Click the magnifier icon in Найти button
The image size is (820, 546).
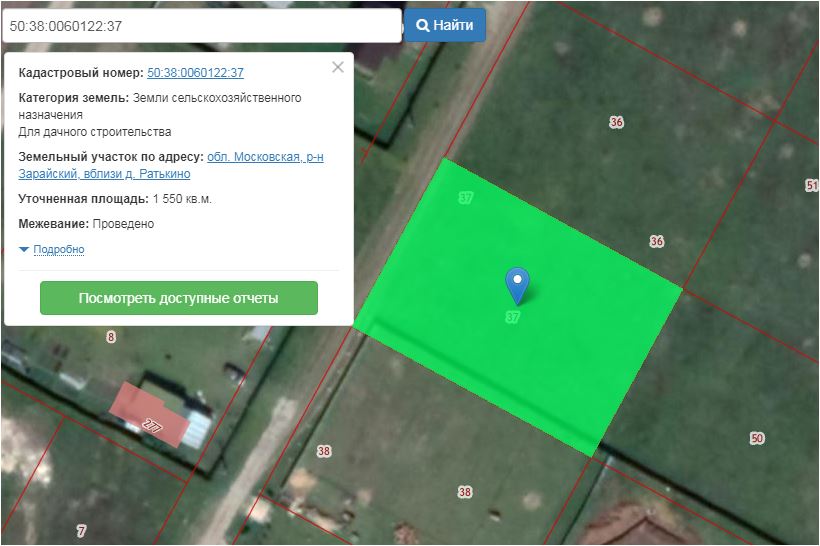[x=423, y=25]
